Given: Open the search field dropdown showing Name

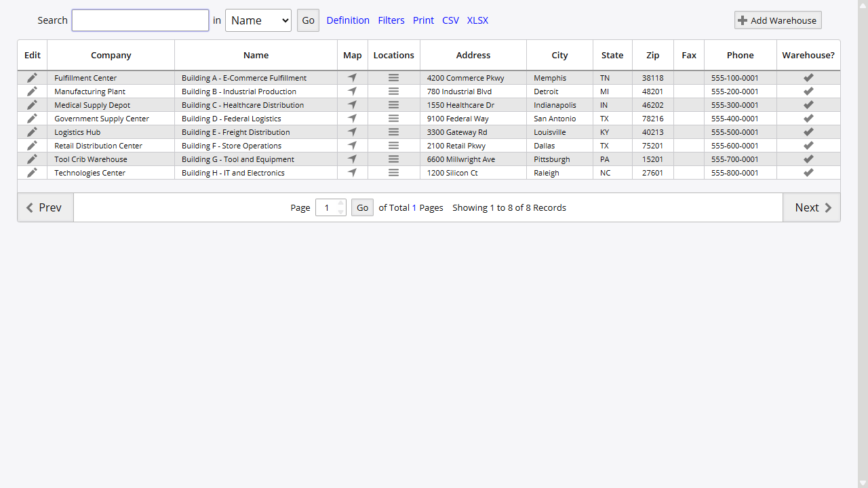Looking at the screenshot, I should click(258, 20).
